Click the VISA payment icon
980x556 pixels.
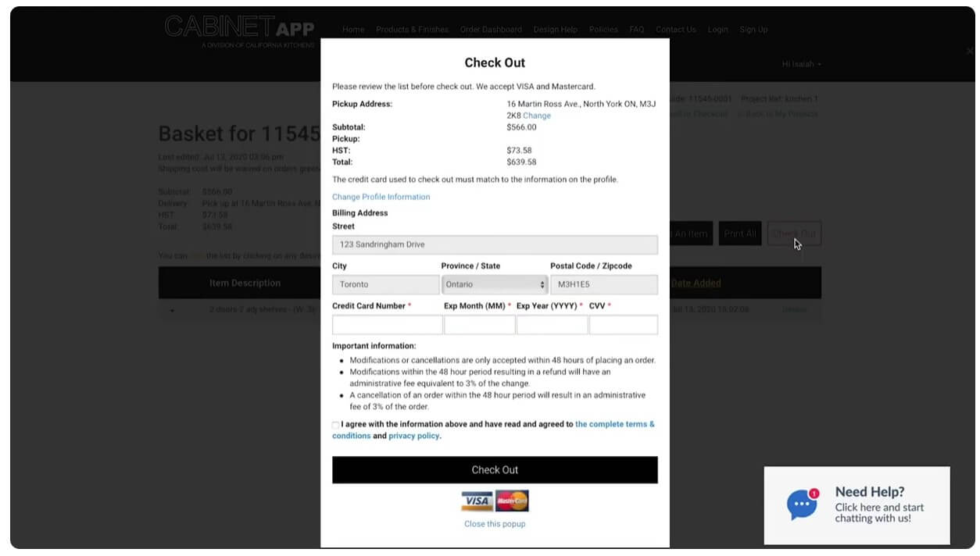(477, 500)
